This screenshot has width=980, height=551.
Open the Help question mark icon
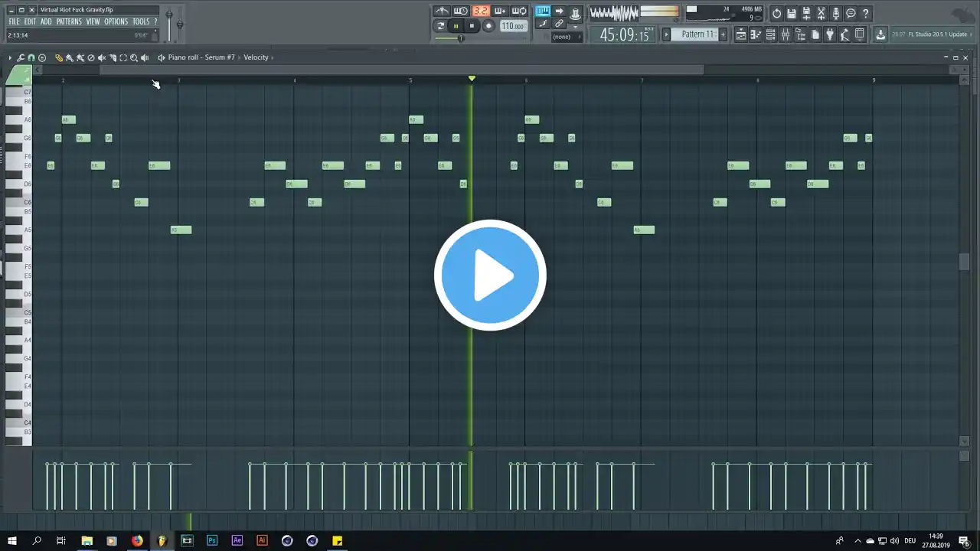pyautogui.click(x=866, y=13)
